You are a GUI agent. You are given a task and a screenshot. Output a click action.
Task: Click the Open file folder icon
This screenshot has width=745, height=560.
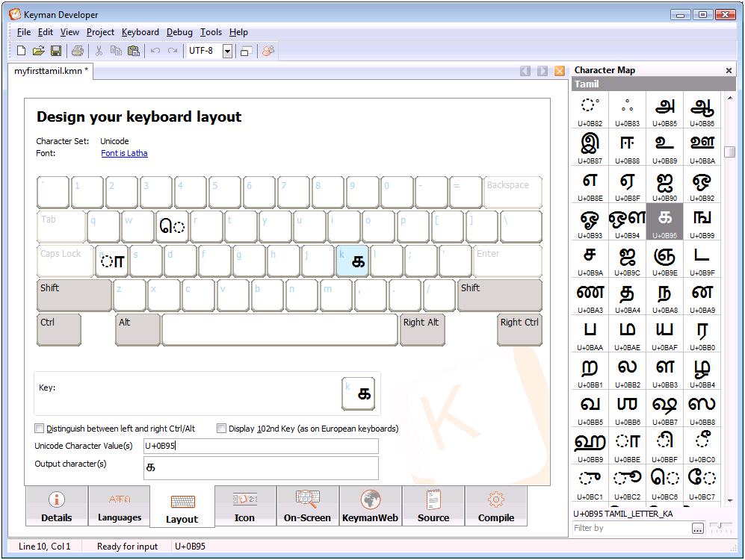click(39, 51)
